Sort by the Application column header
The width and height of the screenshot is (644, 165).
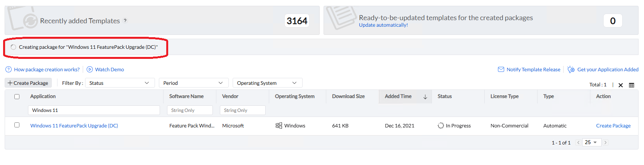click(x=43, y=96)
